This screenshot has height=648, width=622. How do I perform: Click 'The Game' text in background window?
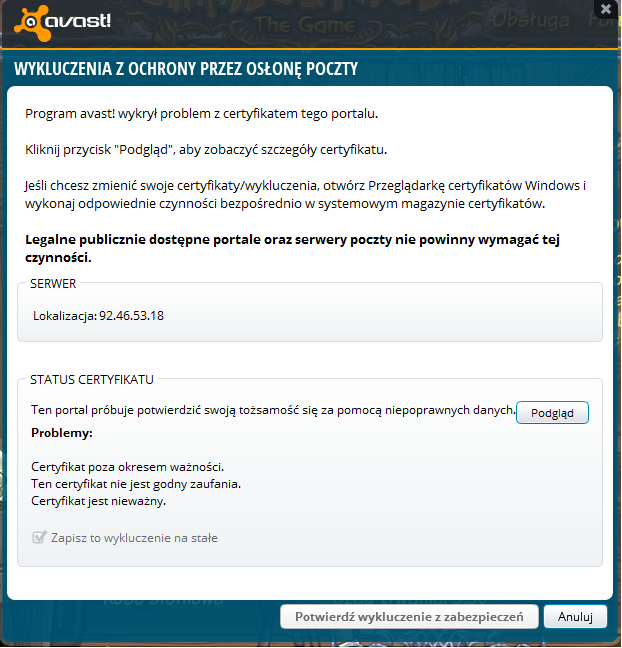305,24
